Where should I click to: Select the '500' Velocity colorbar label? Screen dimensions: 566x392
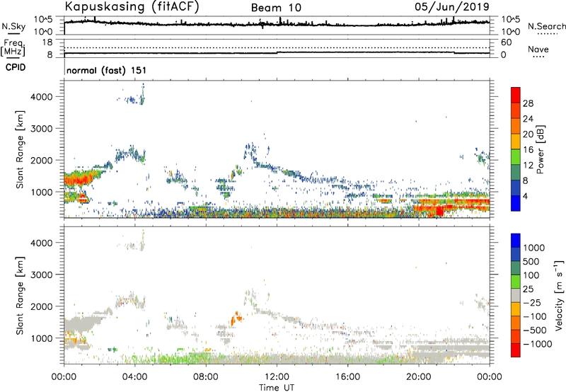coord(533,261)
